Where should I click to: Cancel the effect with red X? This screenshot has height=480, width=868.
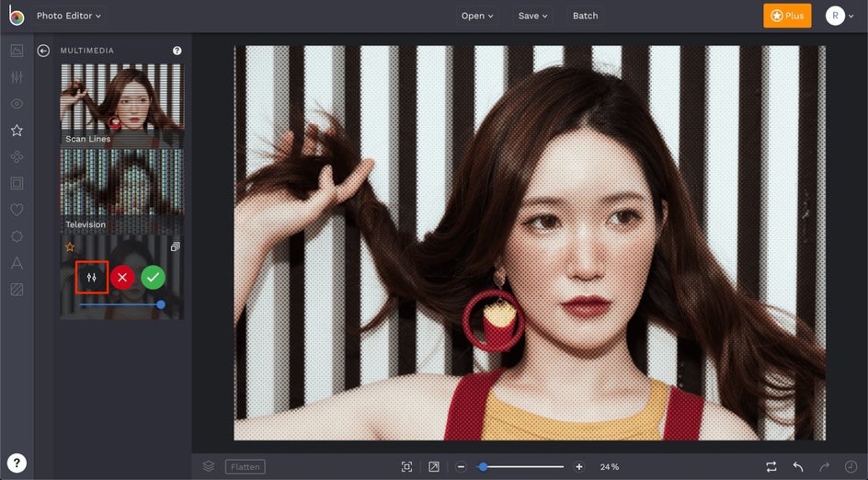click(122, 278)
